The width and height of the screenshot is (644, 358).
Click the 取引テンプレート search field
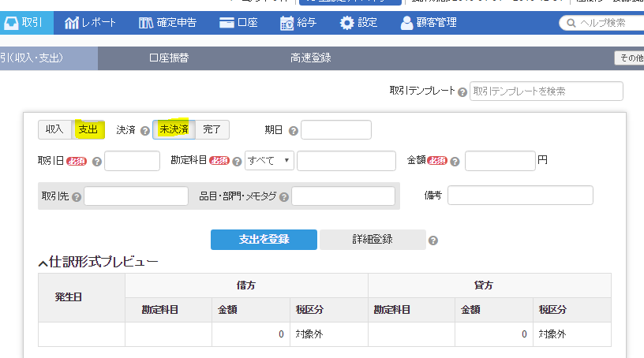click(x=546, y=91)
